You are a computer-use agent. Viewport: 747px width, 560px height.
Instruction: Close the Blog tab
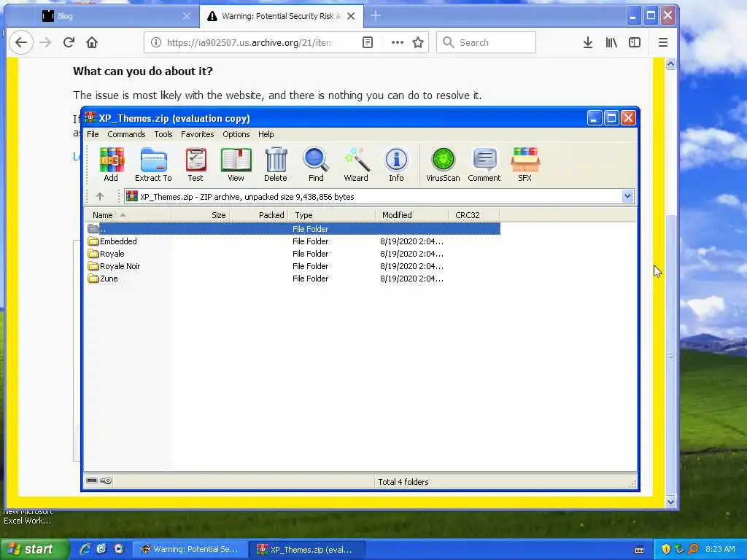187,16
